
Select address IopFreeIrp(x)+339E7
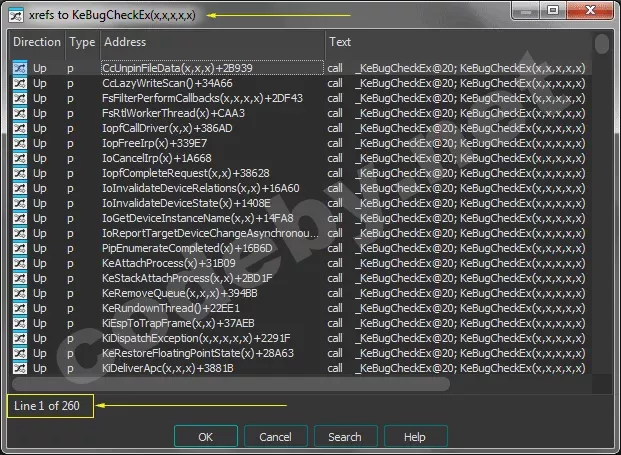[x=154, y=143]
